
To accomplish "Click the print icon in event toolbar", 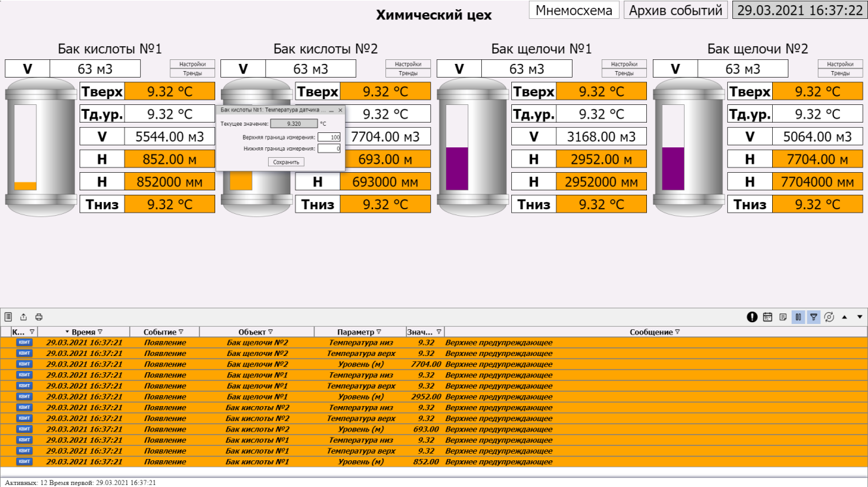I will pos(38,317).
